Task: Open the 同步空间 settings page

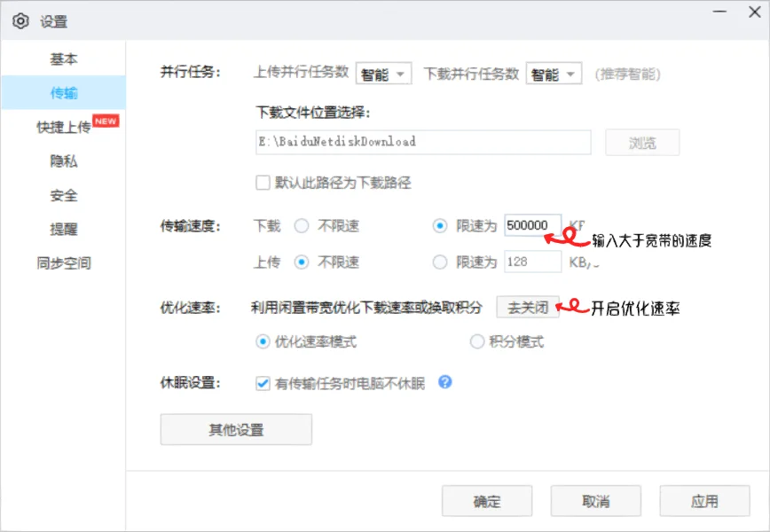Action: point(63,262)
